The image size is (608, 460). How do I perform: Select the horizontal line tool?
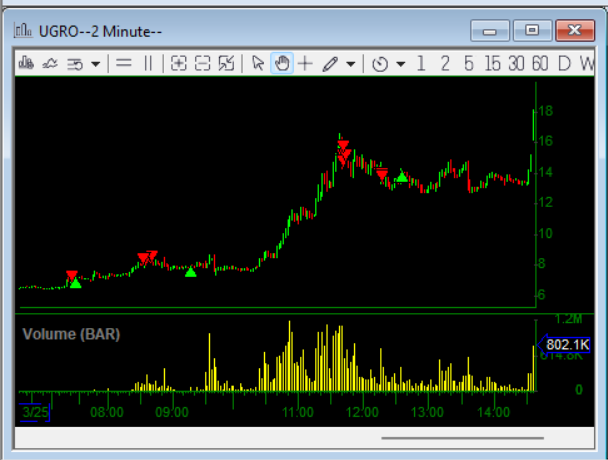click(124, 63)
